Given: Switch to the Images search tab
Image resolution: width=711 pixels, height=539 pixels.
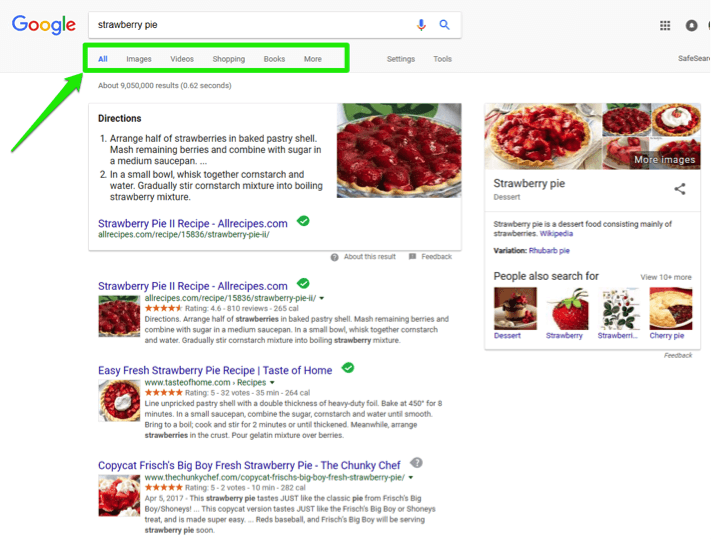Looking at the screenshot, I should pyautogui.click(x=139, y=59).
